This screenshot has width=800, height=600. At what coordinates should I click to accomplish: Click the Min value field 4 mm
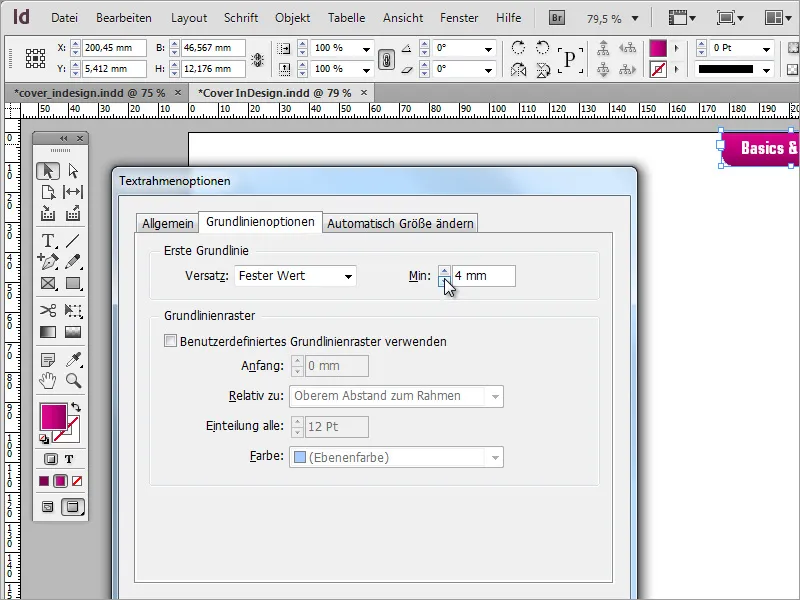(484, 276)
